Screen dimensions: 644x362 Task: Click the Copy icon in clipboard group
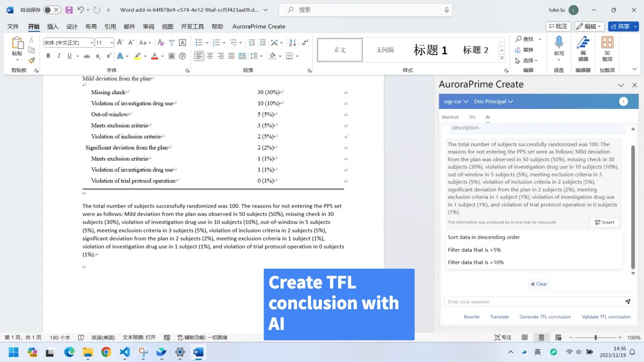(32, 50)
